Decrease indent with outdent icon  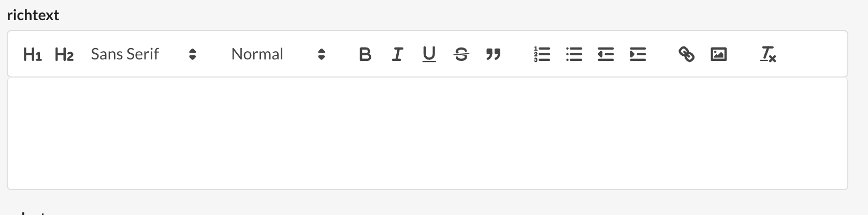tap(605, 54)
